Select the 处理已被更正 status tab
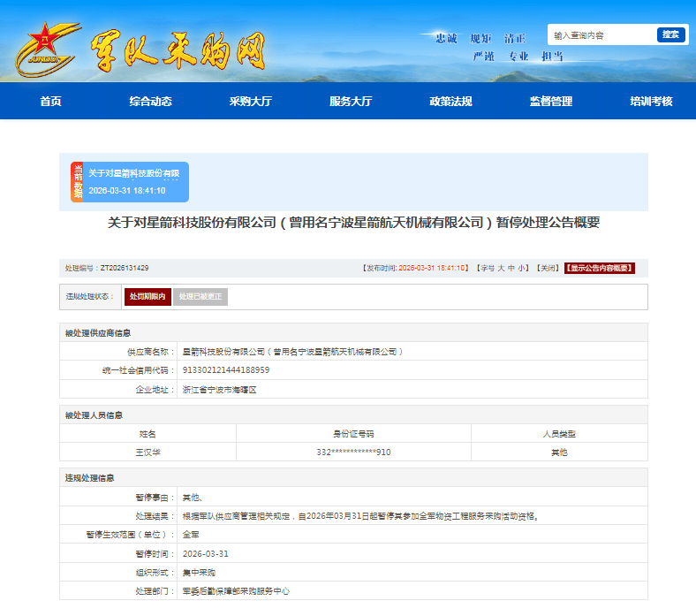 [200, 297]
